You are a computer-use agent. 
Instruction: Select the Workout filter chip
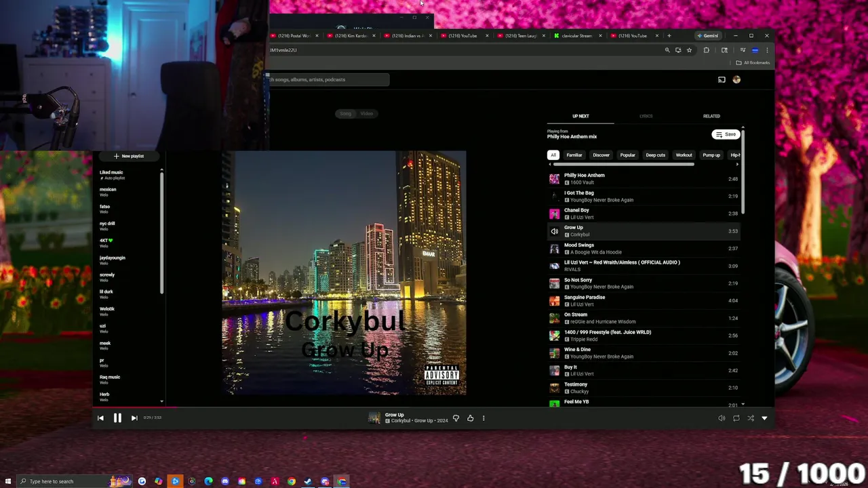(684, 155)
